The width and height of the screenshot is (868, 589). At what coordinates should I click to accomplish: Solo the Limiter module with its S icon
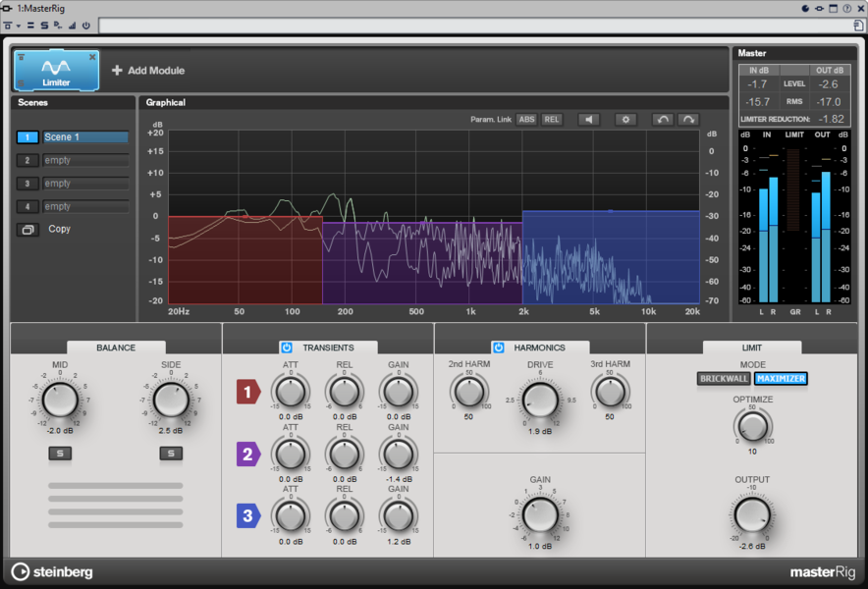click(21, 83)
